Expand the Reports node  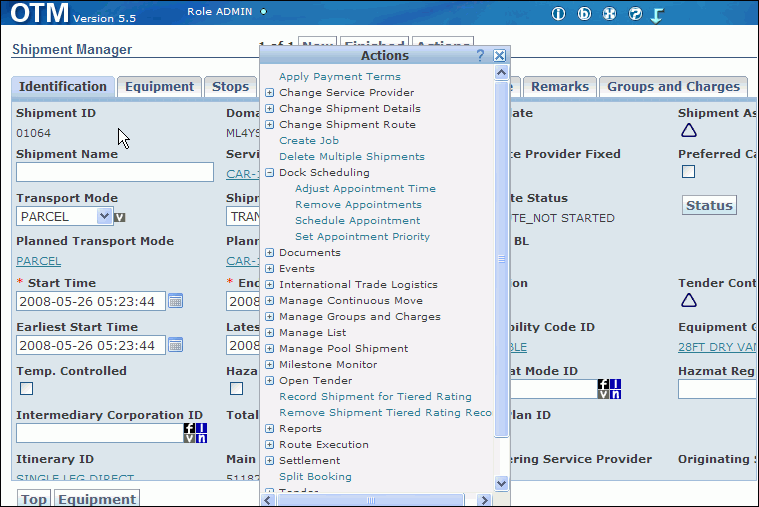point(270,429)
